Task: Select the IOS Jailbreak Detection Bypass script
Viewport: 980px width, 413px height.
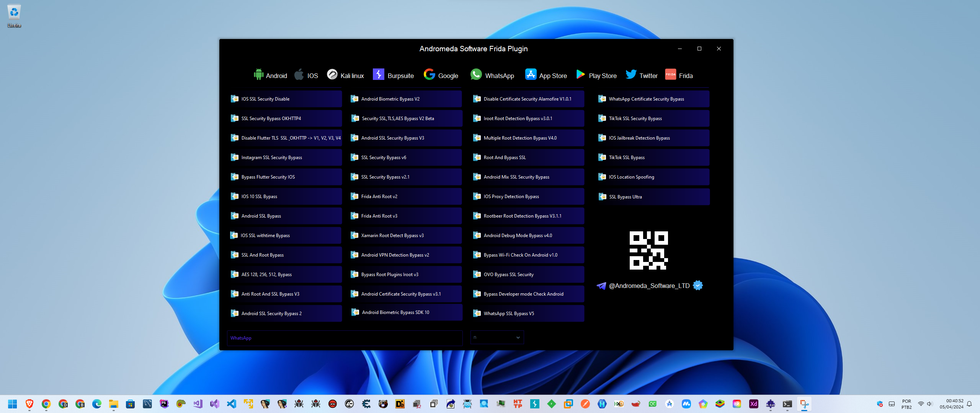Action: (652, 138)
